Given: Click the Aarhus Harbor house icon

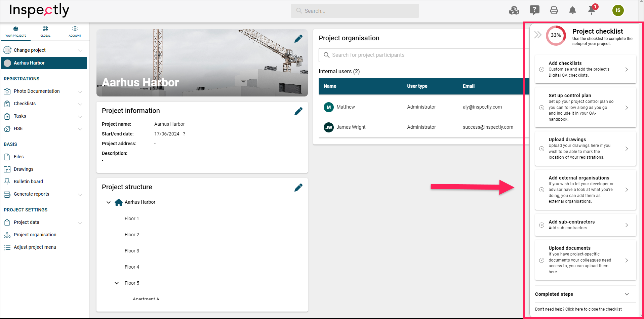Looking at the screenshot, I should pos(119,202).
